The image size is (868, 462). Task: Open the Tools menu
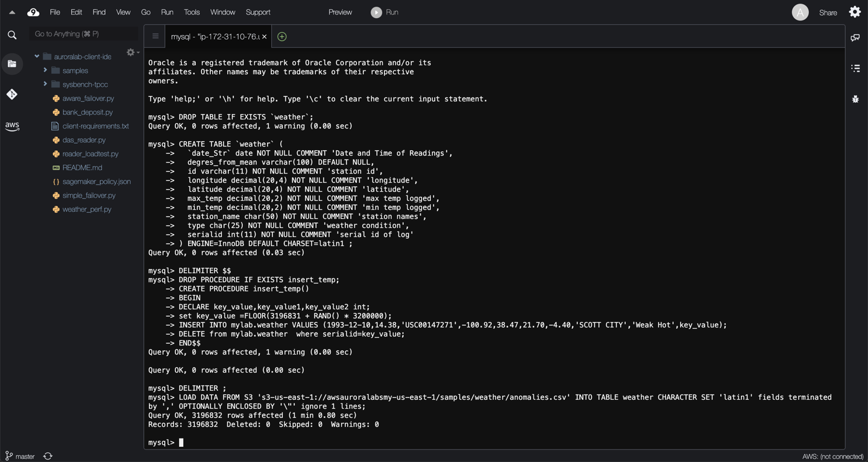tap(192, 12)
